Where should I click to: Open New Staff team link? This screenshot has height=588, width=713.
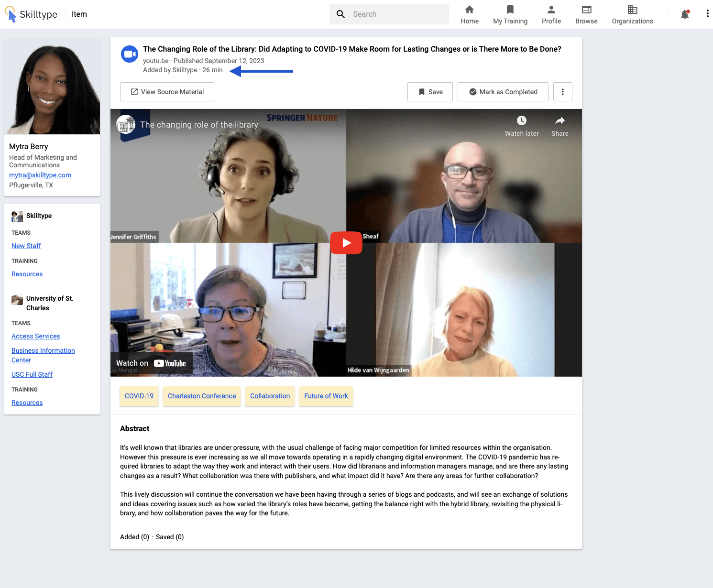click(x=26, y=246)
